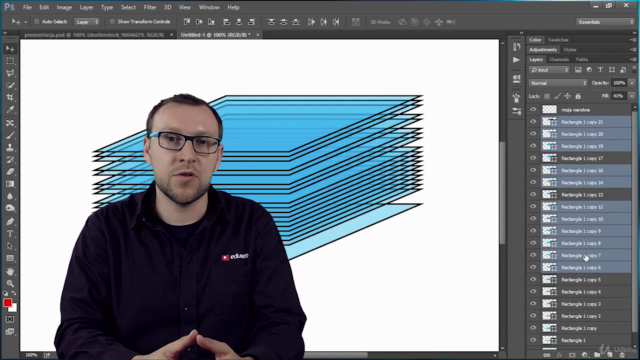Viewport: 640px width, 360px height.
Task: Click the Rectangle 1 copy 3 thumbnail
Action: point(549,304)
